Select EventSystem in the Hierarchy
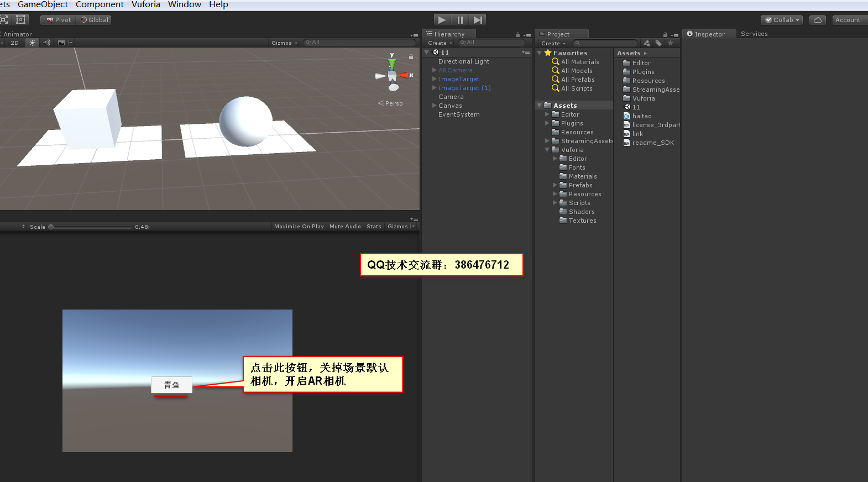The width and height of the screenshot is (868, 482). tap(459, 114)
